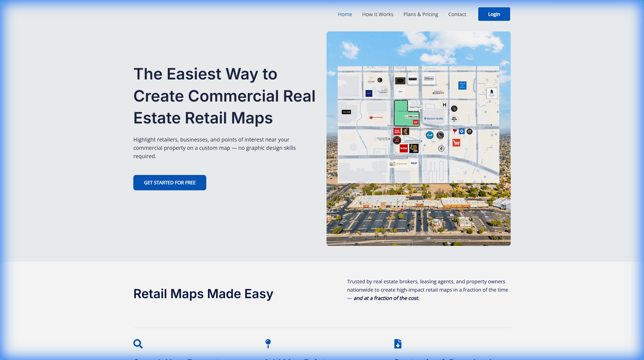Click the CREbuilder logo on the map
644x360 pixels.
(x=412, y=116)
